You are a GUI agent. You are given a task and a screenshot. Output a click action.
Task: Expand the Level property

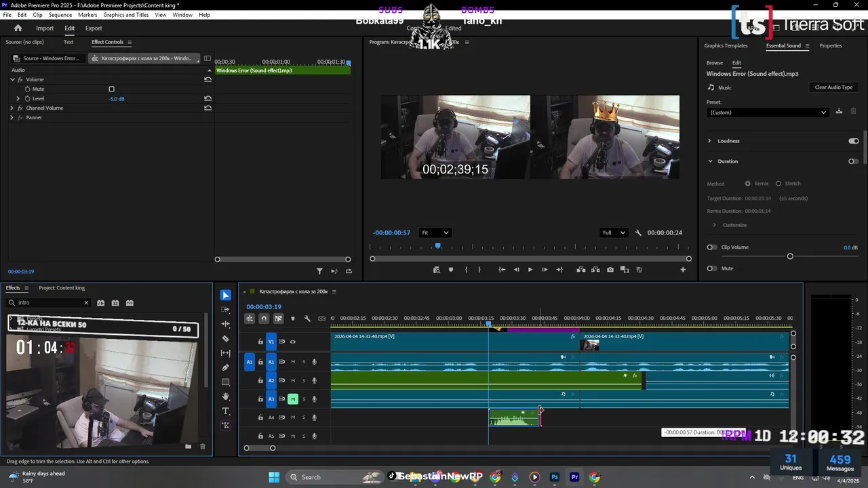click(x=18, y=98)
